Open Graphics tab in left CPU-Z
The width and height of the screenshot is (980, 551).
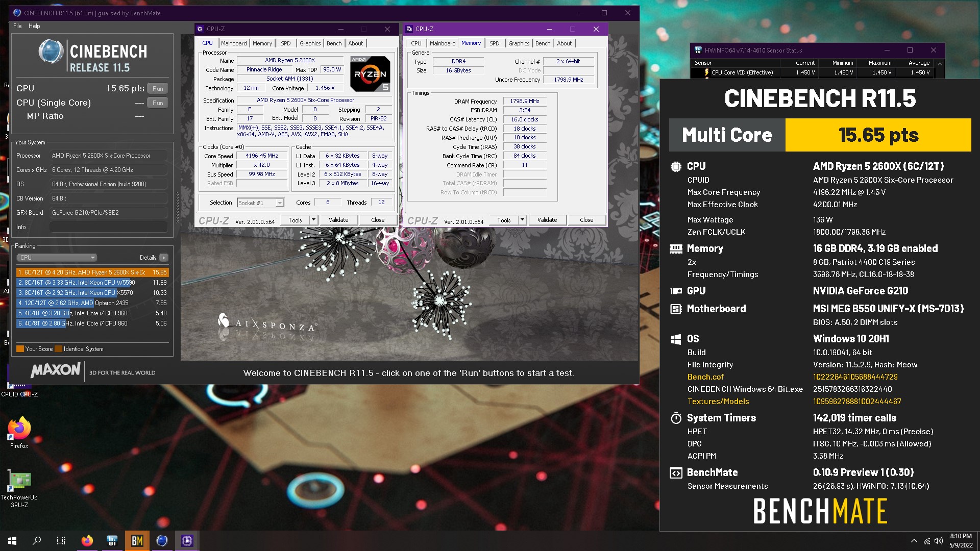click(x=310, y=43)
